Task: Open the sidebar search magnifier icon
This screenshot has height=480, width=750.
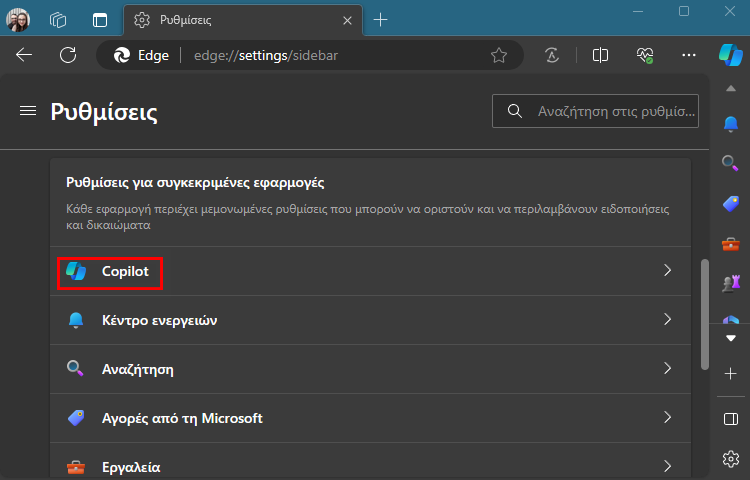Action: pos(730,163)
